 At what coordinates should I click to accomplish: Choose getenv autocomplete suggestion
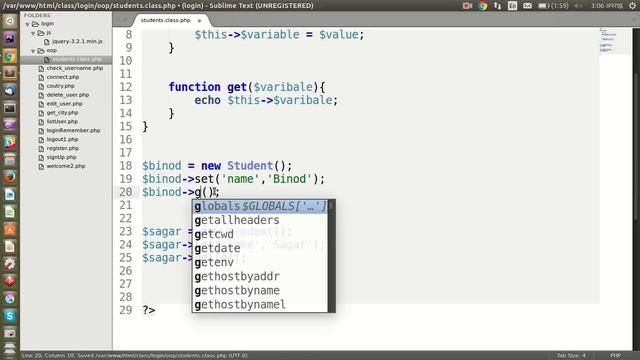(x=260, y=262)
